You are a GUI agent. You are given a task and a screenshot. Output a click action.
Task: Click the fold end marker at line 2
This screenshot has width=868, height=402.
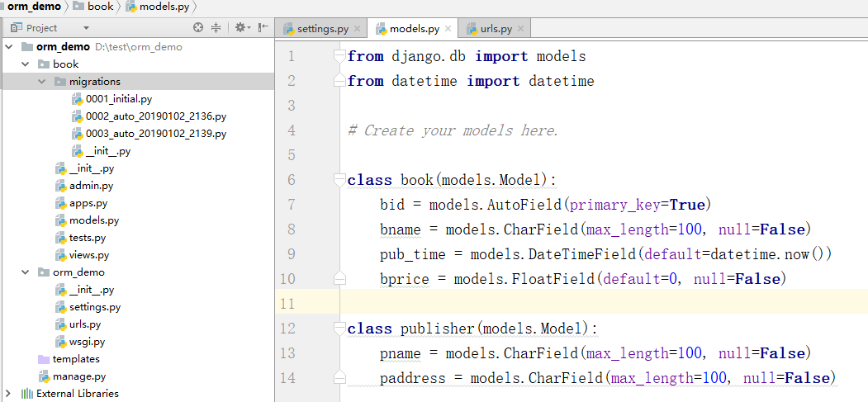[x=339, y=81]
